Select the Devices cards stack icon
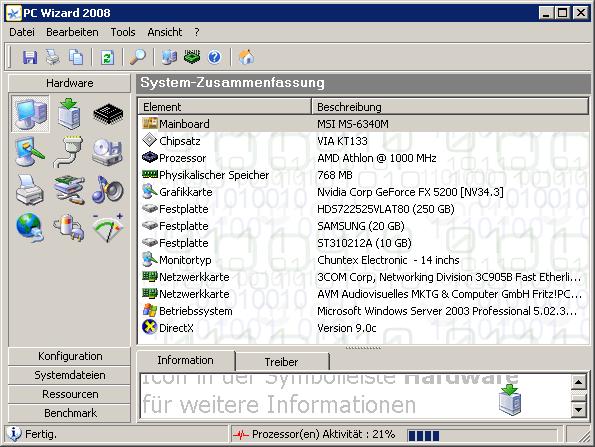Image resolution: width=595 pixels, height=447 pixels. 69,190
